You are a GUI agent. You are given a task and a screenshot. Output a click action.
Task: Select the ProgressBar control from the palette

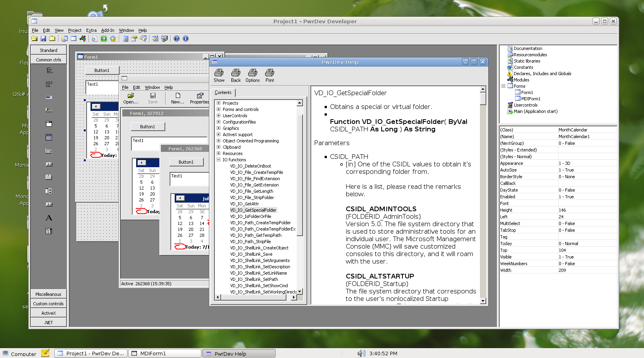click(x=49, y=97)
